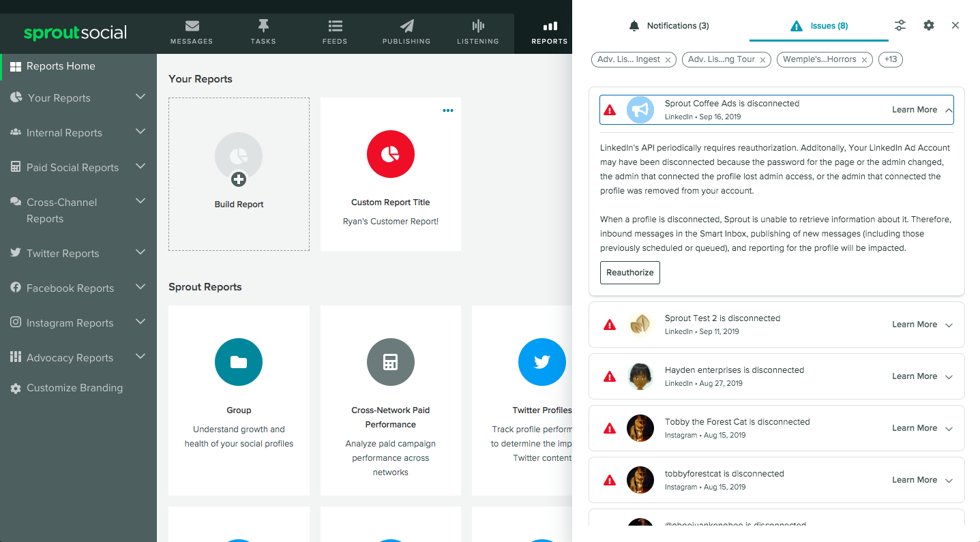Open Cross-Network Paid Performance report title
980x542 pixels.
[x=391, y=417]
